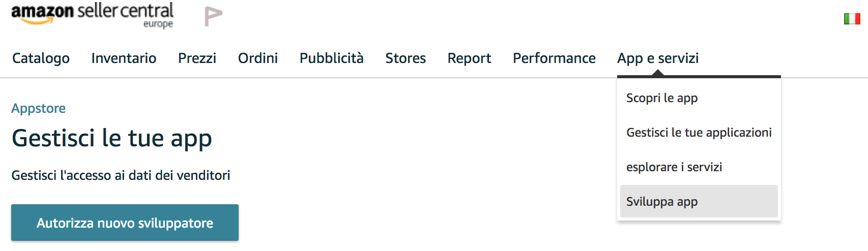Open the gray flag marketplace icon

click(213, 16)
